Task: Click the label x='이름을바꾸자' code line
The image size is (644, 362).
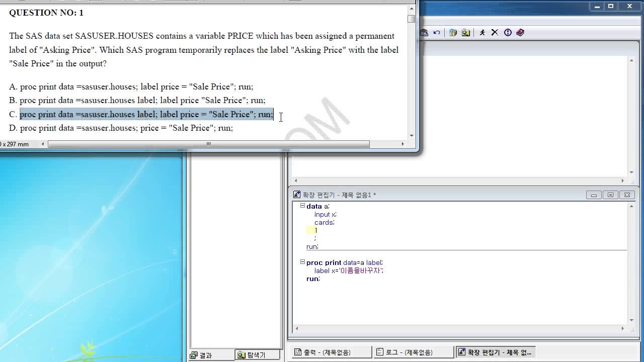Action: pos(349,270)
